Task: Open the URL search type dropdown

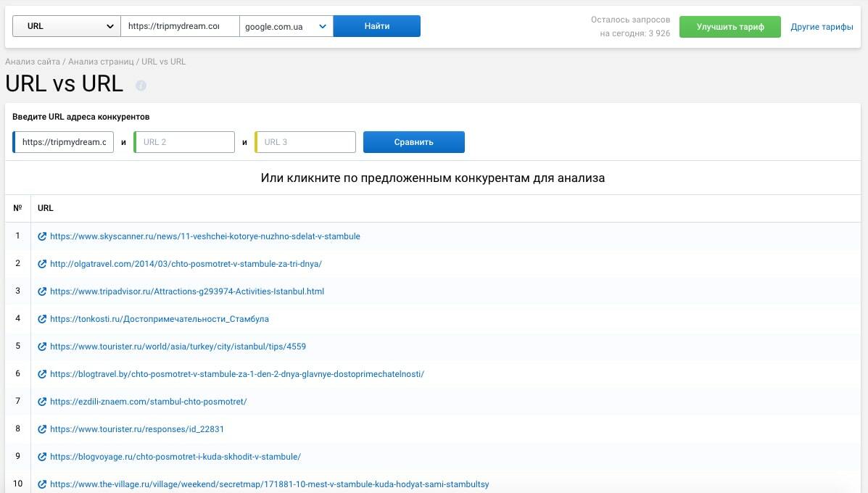Action: click(x=66, y=26)
